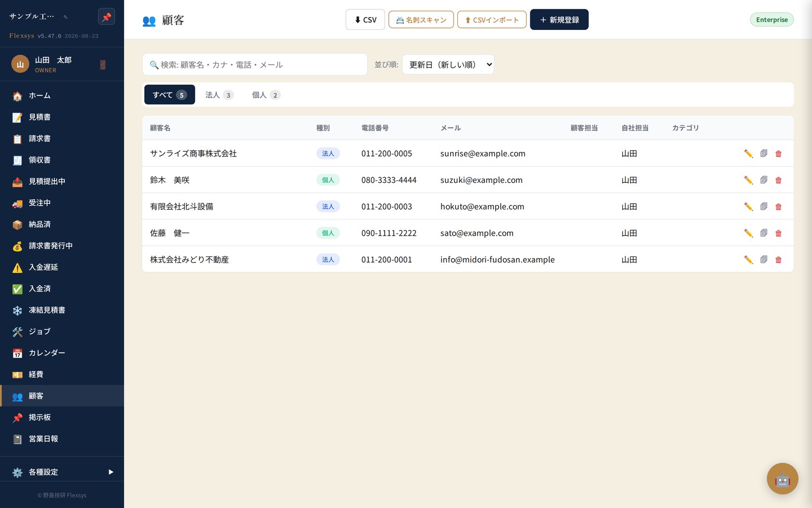Delete the 佐藤 健一 customer row
The image size is (812, 508).
[x=779, y=233]
